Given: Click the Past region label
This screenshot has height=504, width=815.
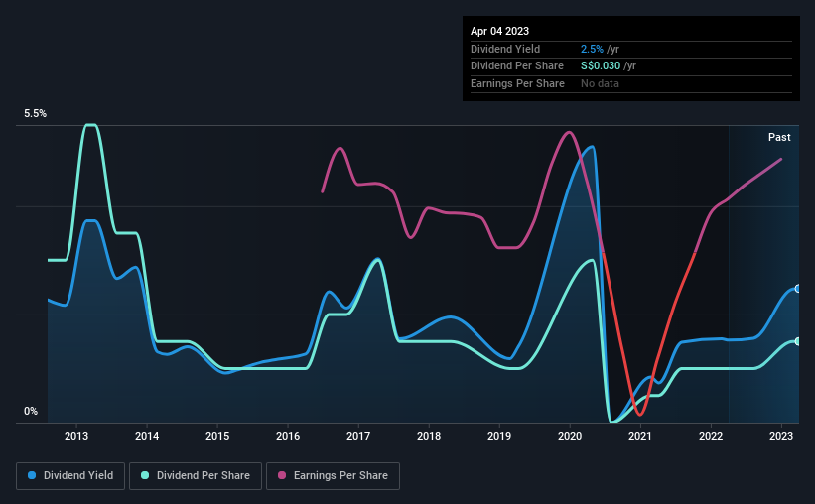Looking at the screenshot, I should pos(779,137).
